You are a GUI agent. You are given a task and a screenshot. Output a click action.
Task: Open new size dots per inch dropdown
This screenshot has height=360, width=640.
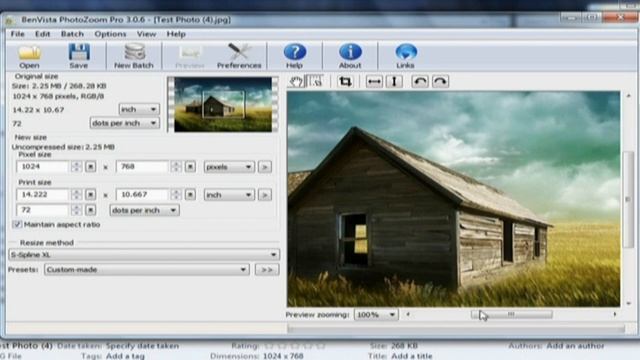coord(144,210)
